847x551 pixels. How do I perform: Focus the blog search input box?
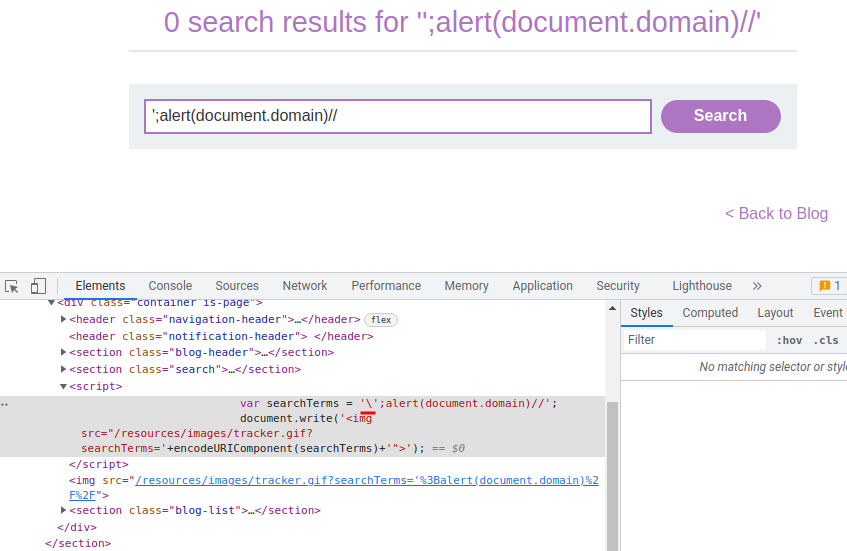(x=398, y=116)
